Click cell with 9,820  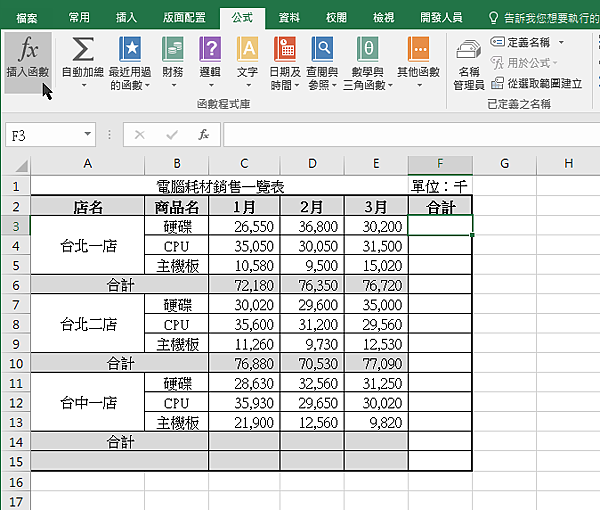pos(376,422)
